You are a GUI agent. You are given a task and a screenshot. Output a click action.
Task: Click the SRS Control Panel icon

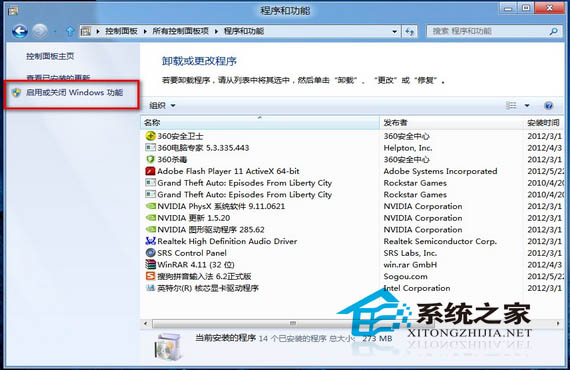coord(150,253)
